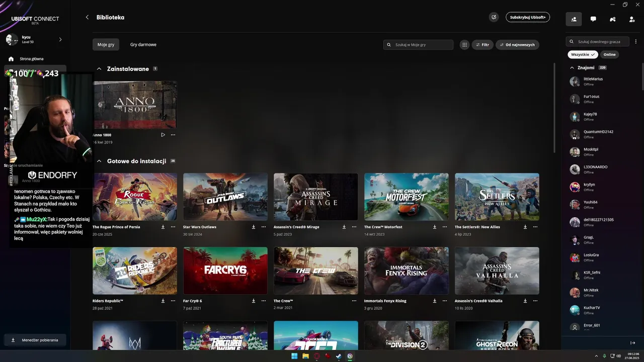644x362 pixels.
Task: Open the Filtr options
Action: [482, 45]
